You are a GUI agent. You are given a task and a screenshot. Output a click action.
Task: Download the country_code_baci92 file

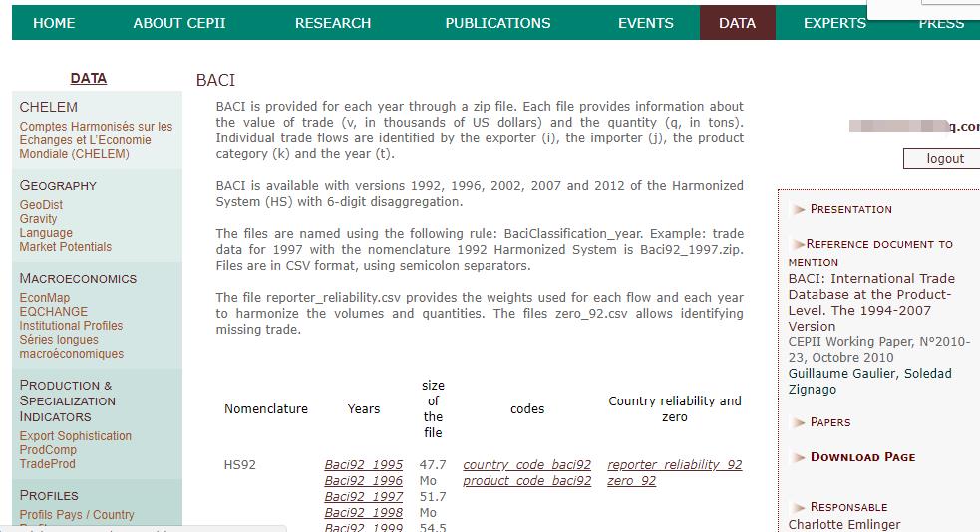[x=526, y=464]
